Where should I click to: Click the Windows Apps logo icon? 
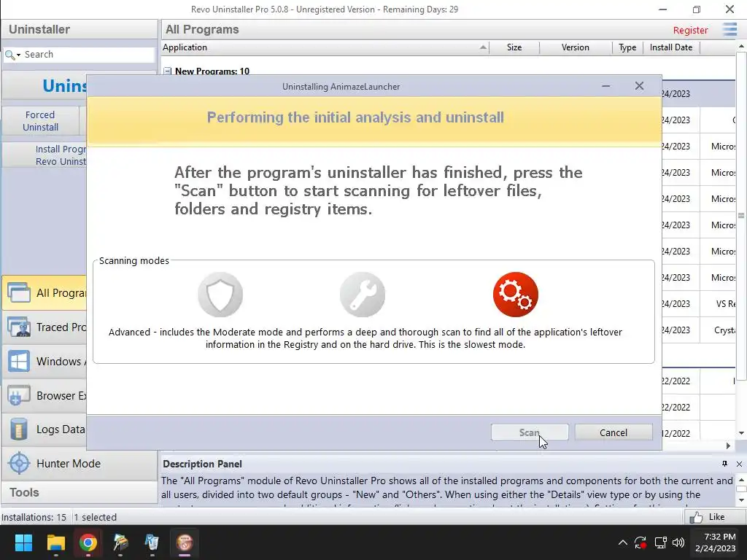18,362
